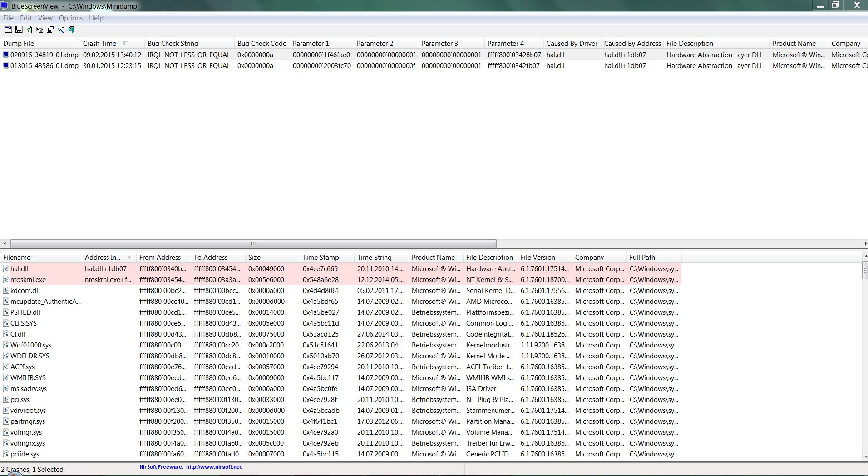Open the Edit menu
This screenshot has width=868, height=476.
[26, 18]
